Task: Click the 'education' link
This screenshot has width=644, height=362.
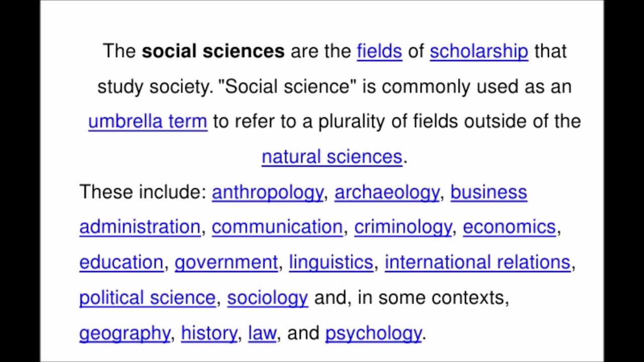Action: coord(121,262)
